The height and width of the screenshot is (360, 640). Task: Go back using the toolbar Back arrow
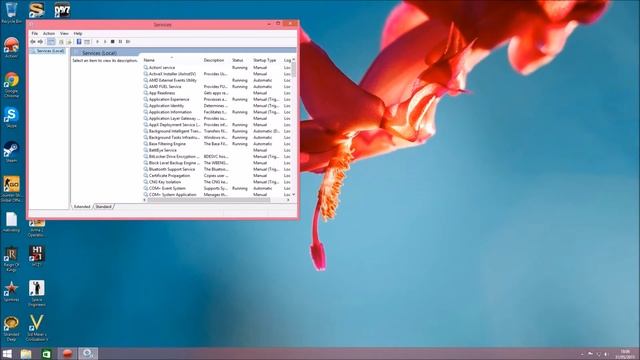(33, 42)
